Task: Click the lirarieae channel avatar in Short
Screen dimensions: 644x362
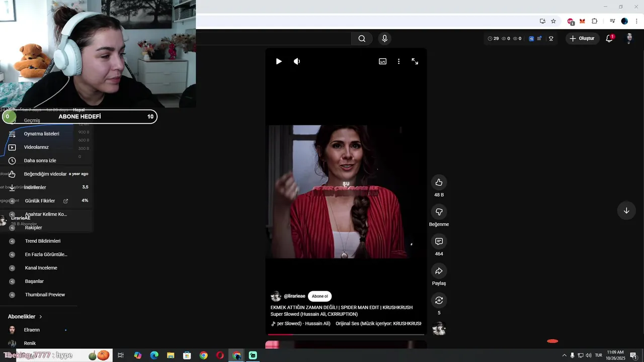Action: click(x=276, y=297)
